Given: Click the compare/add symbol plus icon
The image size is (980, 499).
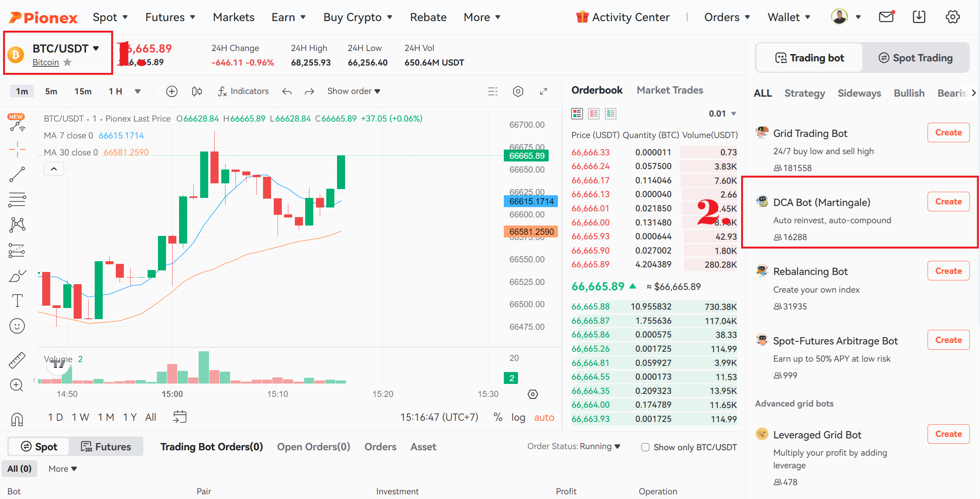Looking at the screenshot, I should pyautogui.click(x=172, y=91).
